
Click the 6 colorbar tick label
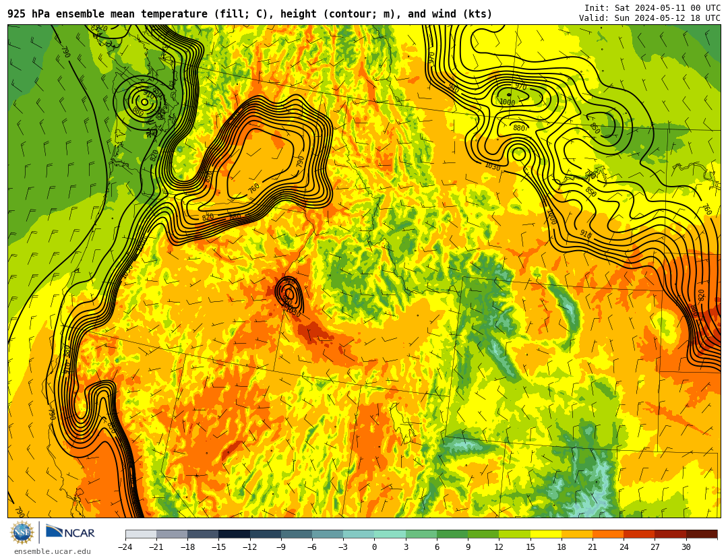point(437,547)
